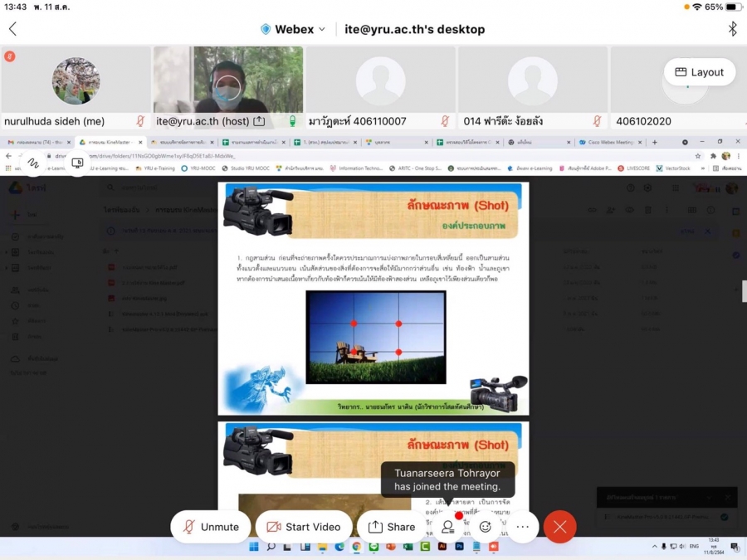Open the annotation squiggle tool
The width and height of the screenshot is (747, 560).
coord(32,163)
